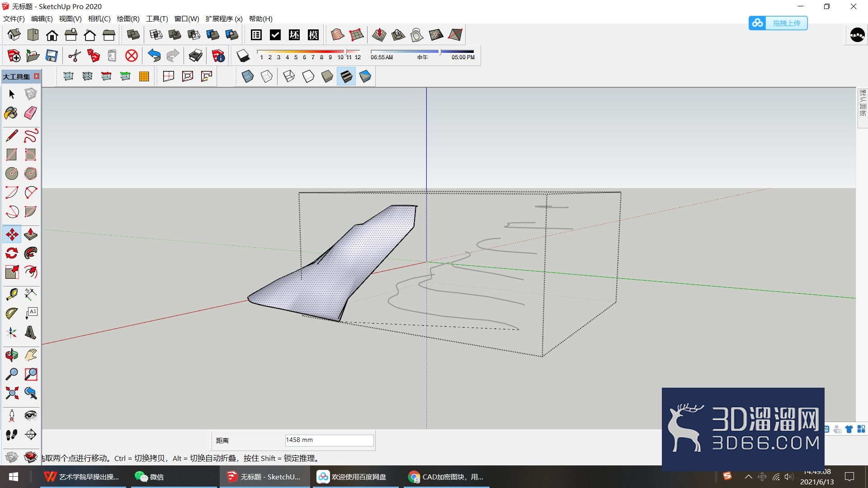Select the Circle tool
Viewport: 868px width, 488px height.
point(12,174)
